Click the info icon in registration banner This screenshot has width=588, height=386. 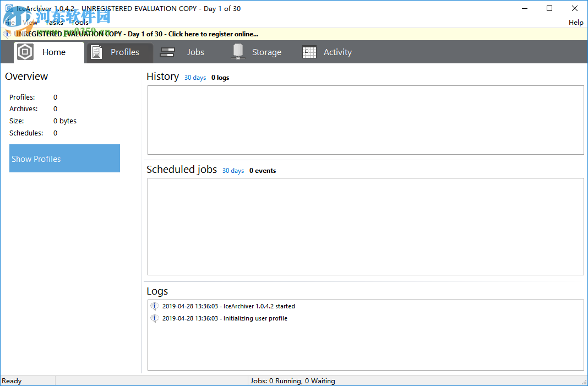coord(7,34)
